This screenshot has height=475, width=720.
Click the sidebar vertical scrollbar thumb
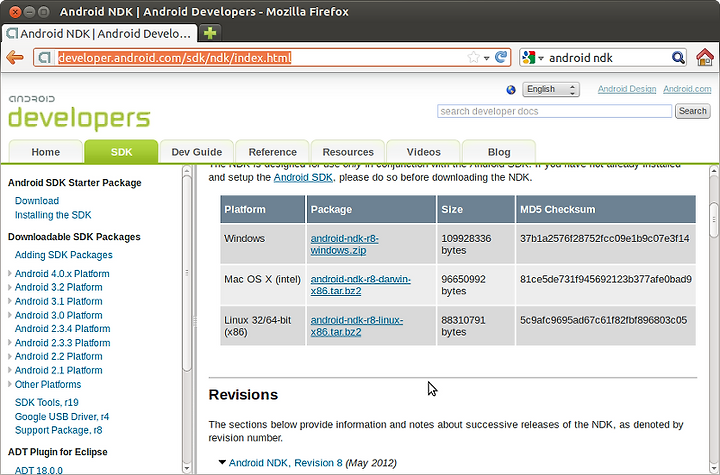[x=187, y=273]
